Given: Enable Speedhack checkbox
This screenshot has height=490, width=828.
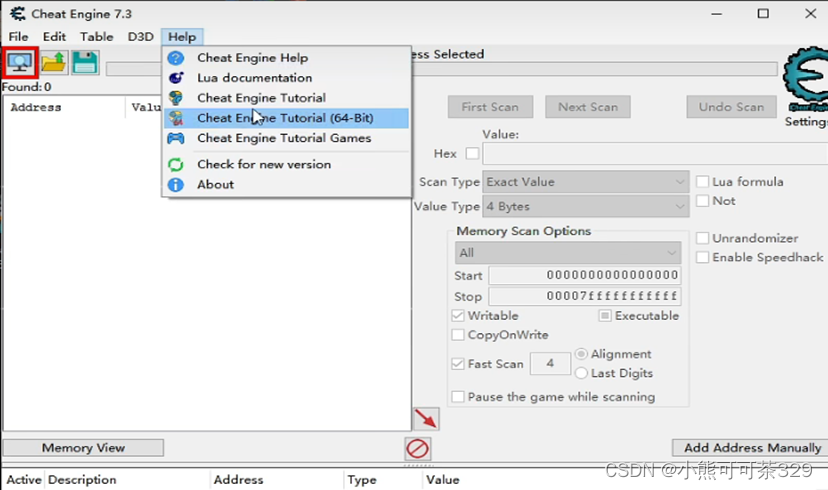Looking at the screenshot, I should [x=702, y=257].
